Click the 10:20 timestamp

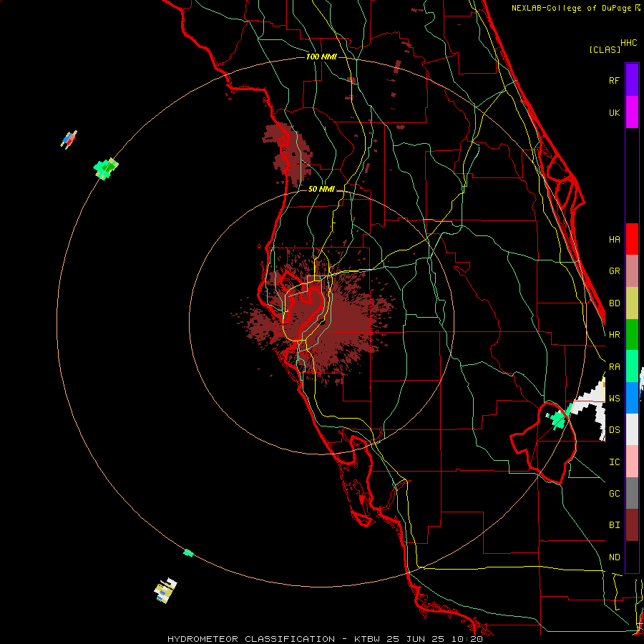click(x=467, y=639)
